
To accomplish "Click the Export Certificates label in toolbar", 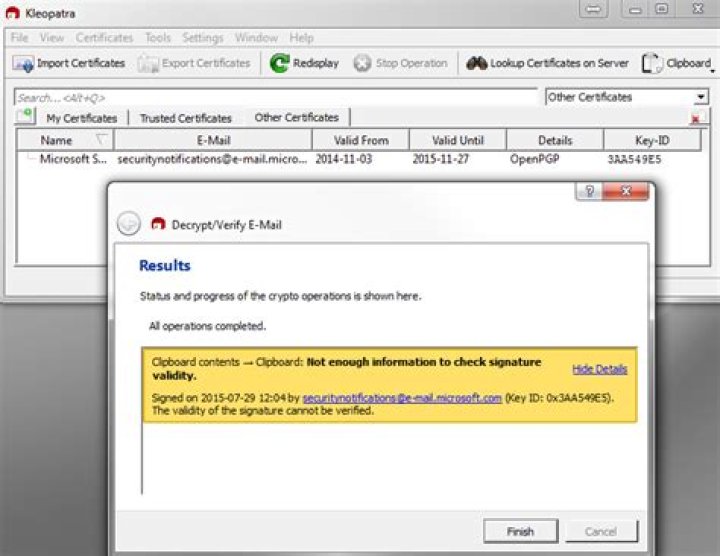I will pyautogui.click(x=206, y=63).
